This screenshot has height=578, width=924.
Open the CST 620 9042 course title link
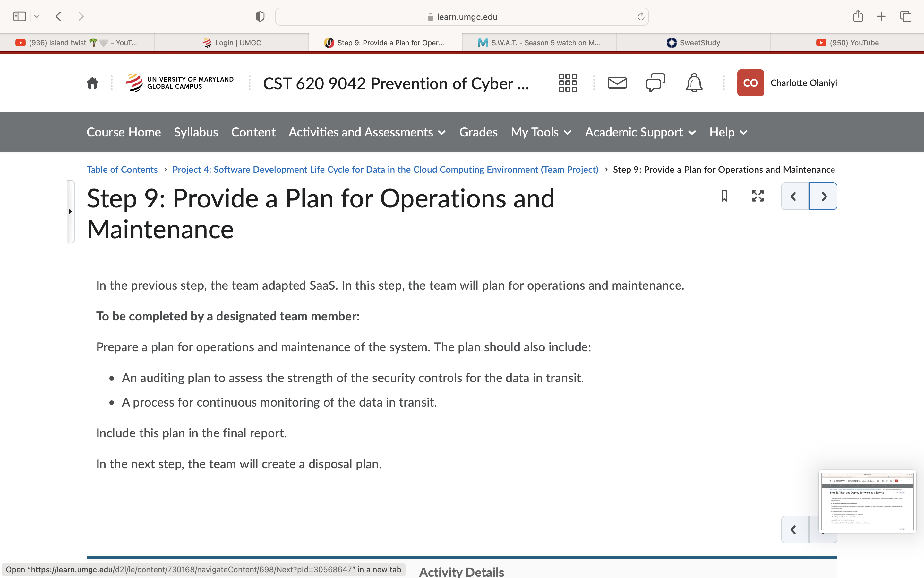pos(396,83)
